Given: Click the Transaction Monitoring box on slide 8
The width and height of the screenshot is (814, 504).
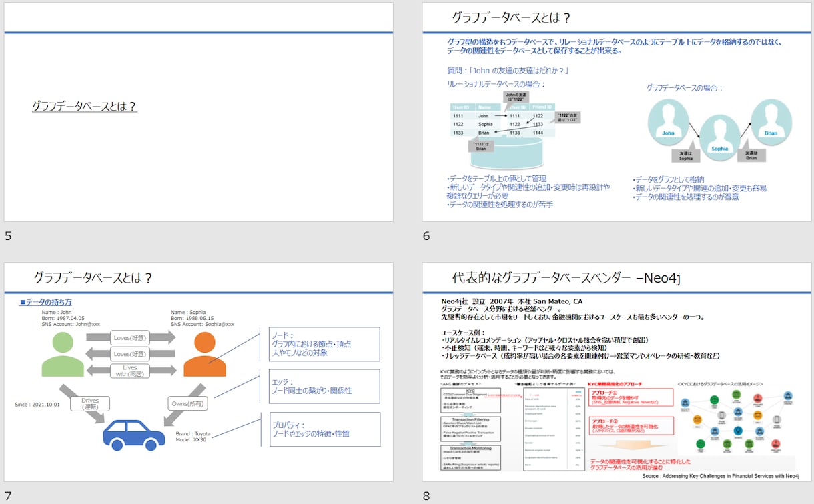Looking at the screenshot, I should coord(472,457).
